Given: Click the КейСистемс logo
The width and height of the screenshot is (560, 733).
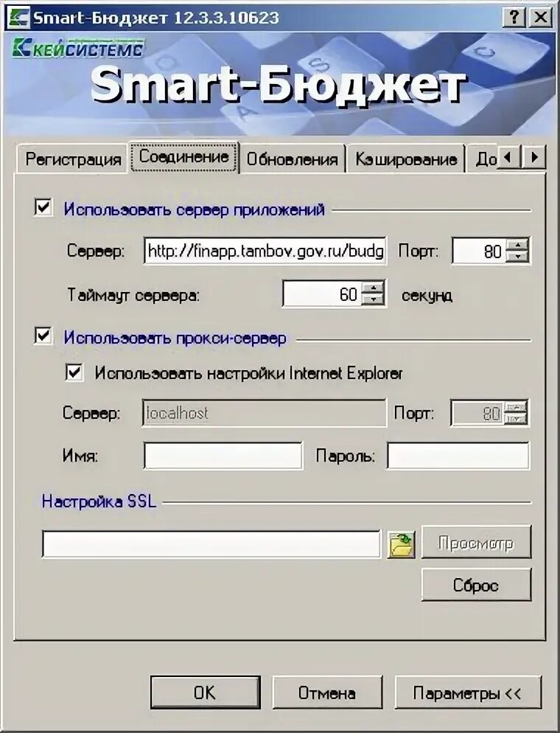Looking at the screenshot, I should pyautogui.click(x=78, y=48).
